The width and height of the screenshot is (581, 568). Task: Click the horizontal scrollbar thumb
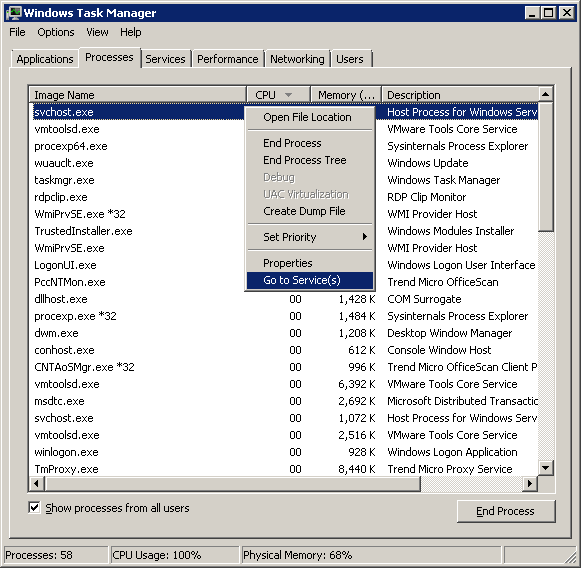(x=232, y=484)
